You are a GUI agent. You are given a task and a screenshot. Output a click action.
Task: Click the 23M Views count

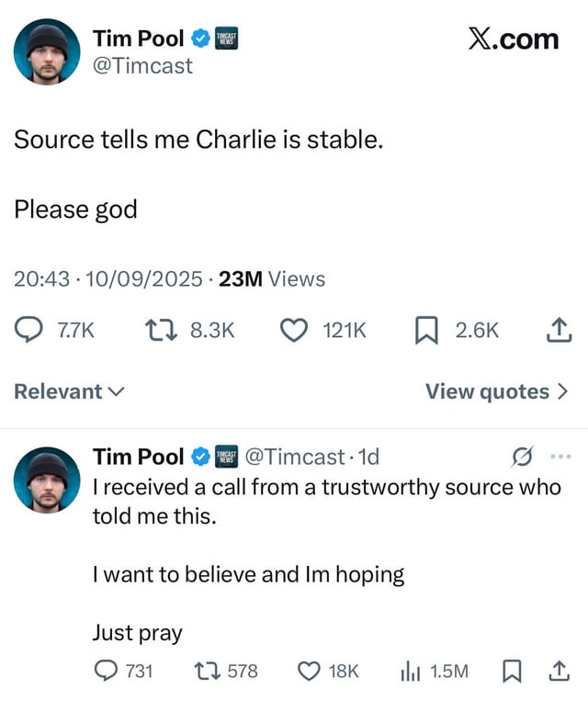272,279
